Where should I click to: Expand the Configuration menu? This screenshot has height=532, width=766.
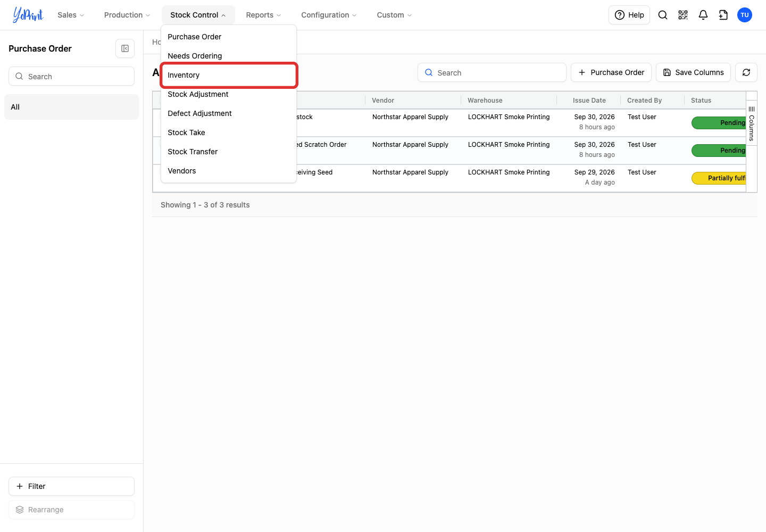(329, 15)
